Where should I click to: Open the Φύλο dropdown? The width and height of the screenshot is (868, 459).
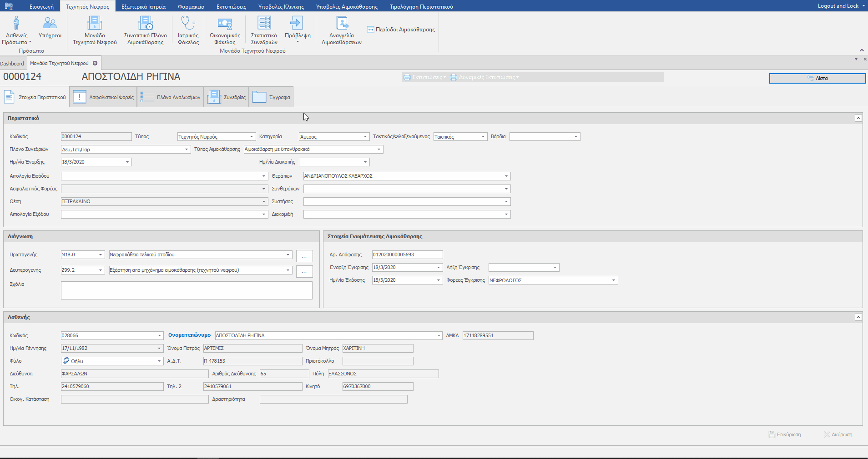159,361
